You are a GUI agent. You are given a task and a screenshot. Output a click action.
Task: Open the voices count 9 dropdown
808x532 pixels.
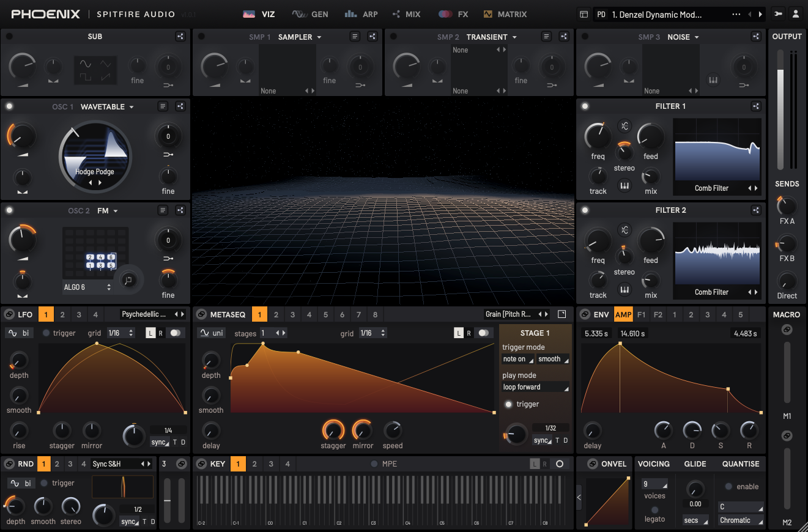coord(654,484)
